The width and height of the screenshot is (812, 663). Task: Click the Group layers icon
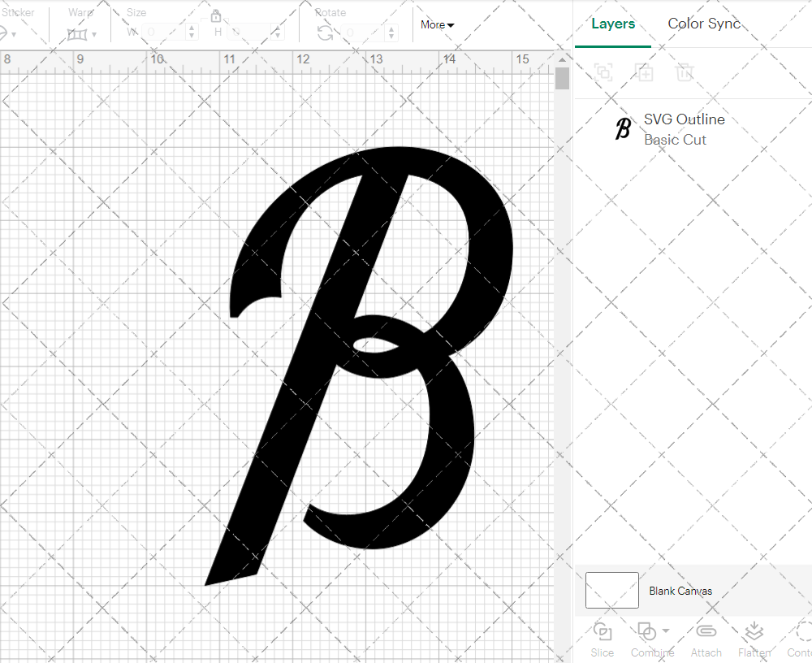pyautogui.click(x=603, y=72)
